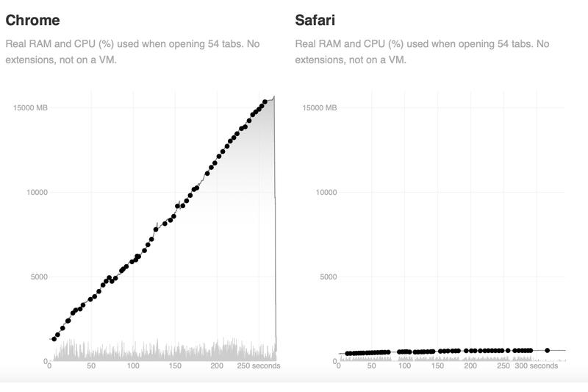The width and height of the screenshot is (588, 392).
Task: Click the 250 seconds label on Chrome x-axis
Action: (x=258, y=366)
